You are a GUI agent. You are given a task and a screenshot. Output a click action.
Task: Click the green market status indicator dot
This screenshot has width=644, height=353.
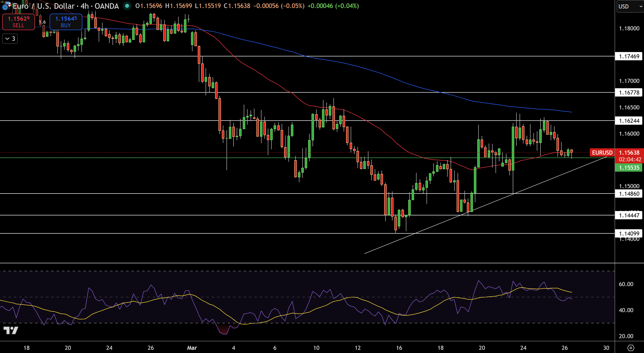click(x=127, y=6)
